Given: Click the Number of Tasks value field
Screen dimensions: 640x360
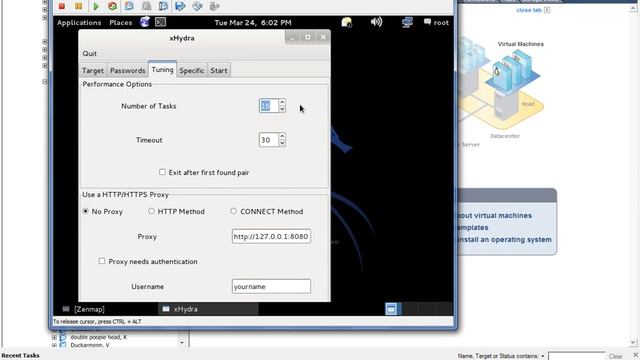Looking at the screenshot, I should pyautogui.click(x=269, y=106).
